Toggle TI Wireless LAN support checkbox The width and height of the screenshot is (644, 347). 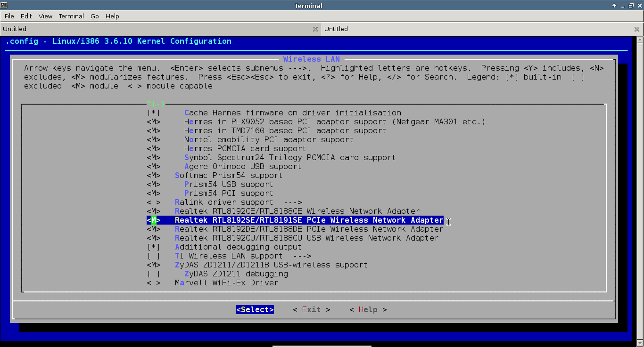pos(154,256)
